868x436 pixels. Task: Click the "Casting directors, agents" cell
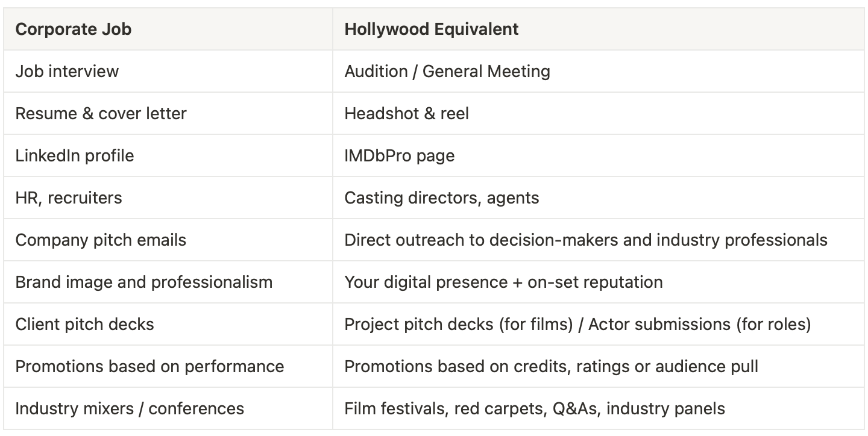[x=442, y=198]
